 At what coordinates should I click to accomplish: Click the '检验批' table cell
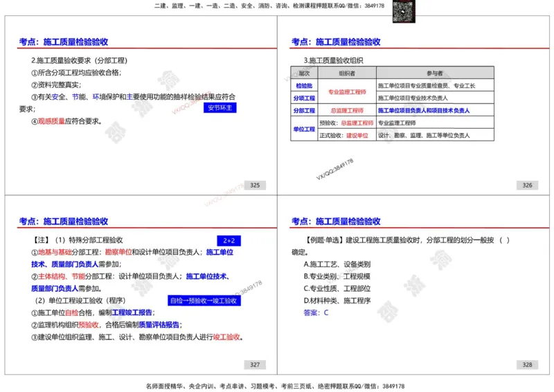pos(304,86)
